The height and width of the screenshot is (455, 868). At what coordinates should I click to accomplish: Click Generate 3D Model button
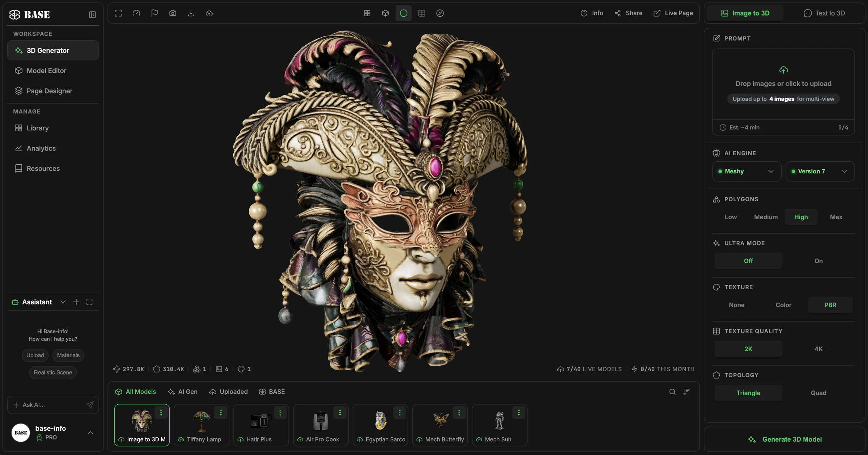[x=784, y=439]
